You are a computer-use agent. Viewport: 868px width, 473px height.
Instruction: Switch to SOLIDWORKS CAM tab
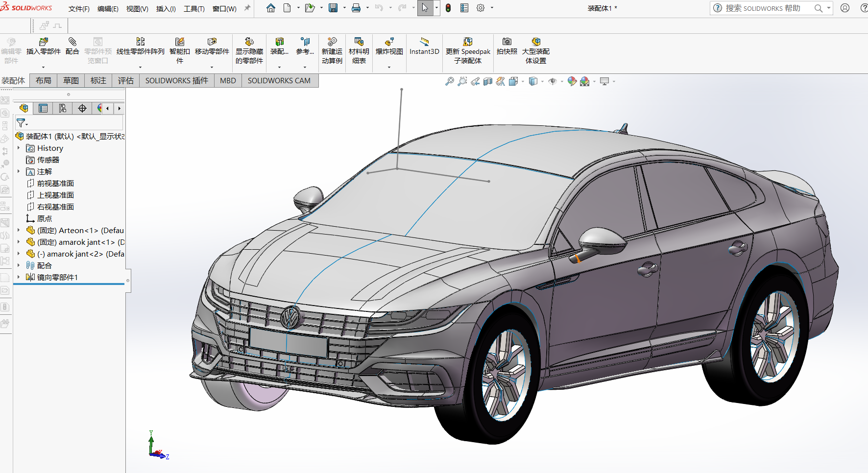click(x=279, y=81)
